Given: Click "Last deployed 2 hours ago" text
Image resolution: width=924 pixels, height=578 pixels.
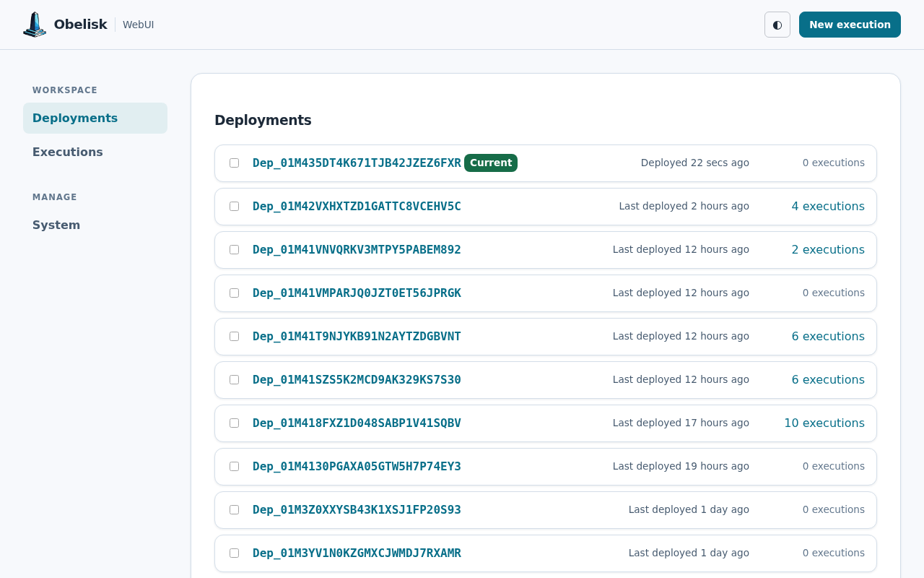Looking at the screenshot, I should (684, 206).
